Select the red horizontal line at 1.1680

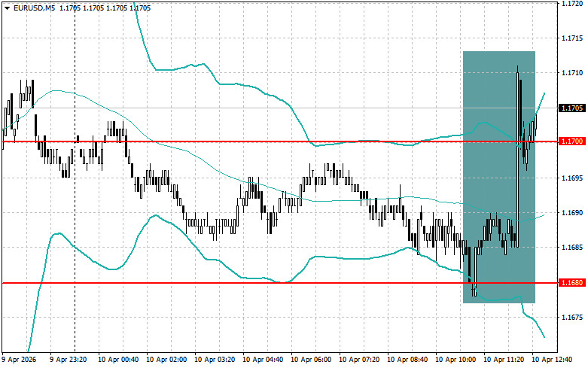[279, 283]
